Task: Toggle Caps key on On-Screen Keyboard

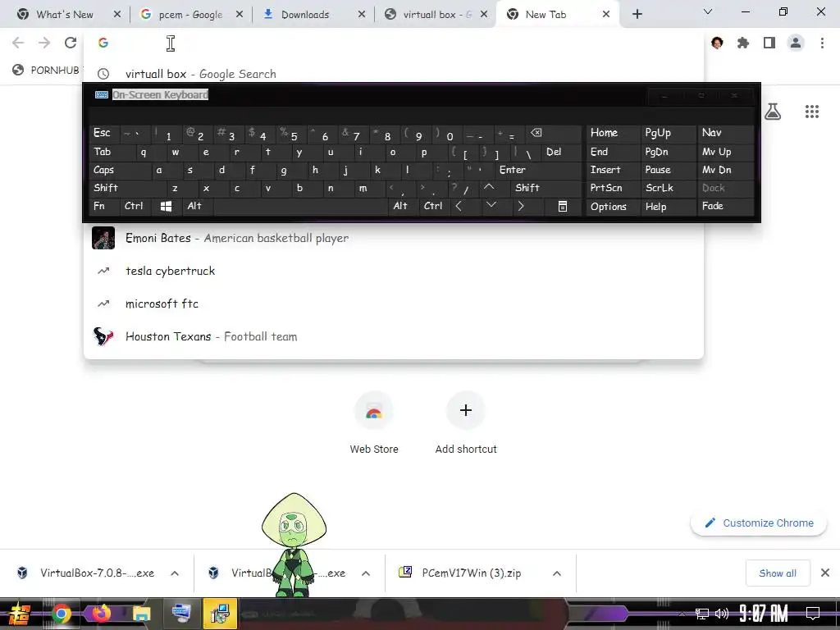Action: pos(119,170)
